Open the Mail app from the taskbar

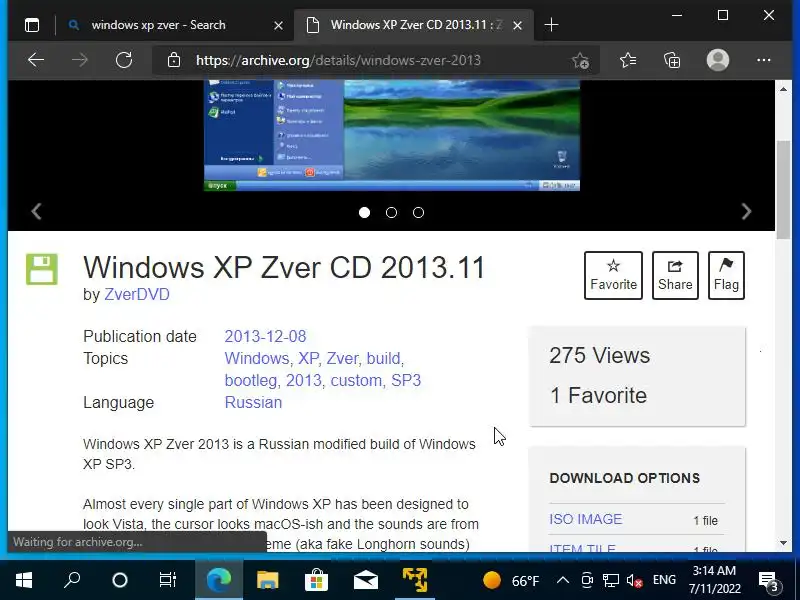click(x=365, y=580)
